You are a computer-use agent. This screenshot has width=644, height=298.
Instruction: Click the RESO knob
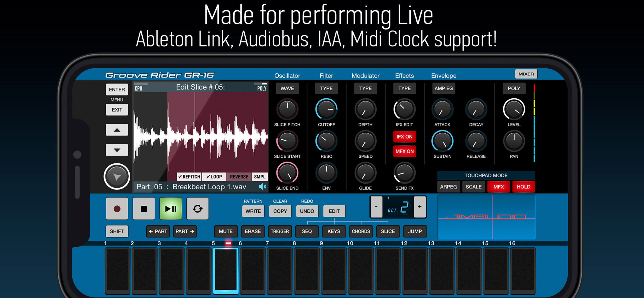click(x=326, y=141)
